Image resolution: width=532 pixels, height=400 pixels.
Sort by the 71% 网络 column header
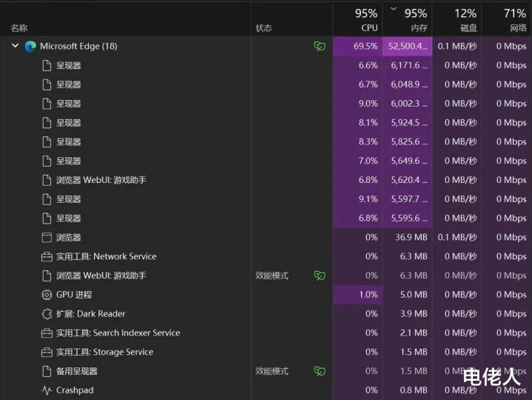click(x=507, y=19)
